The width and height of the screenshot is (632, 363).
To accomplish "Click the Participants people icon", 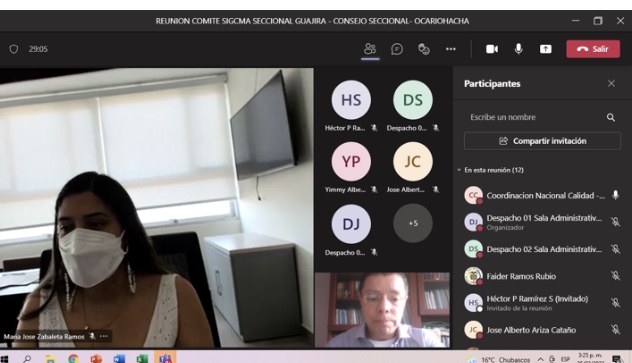I will [x=370, y=49].
